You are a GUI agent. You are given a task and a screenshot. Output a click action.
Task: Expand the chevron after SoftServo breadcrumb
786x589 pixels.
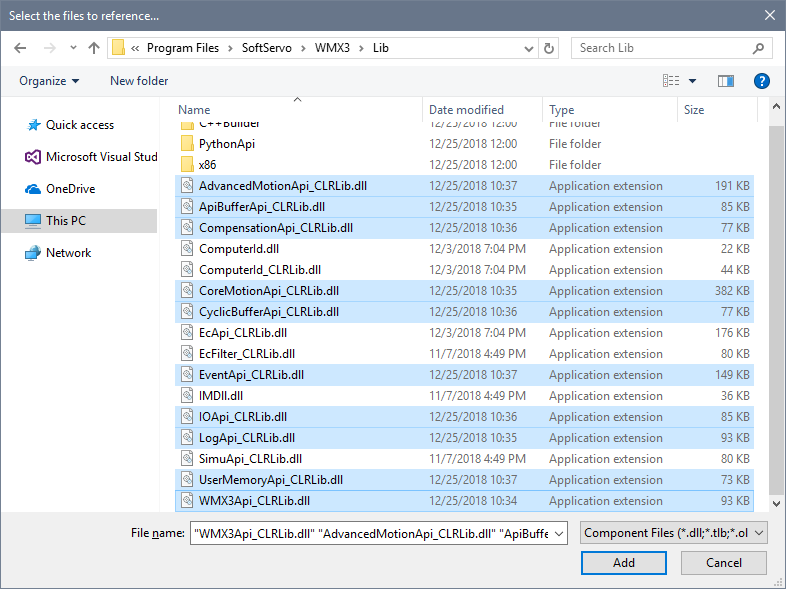click(303, 48)
